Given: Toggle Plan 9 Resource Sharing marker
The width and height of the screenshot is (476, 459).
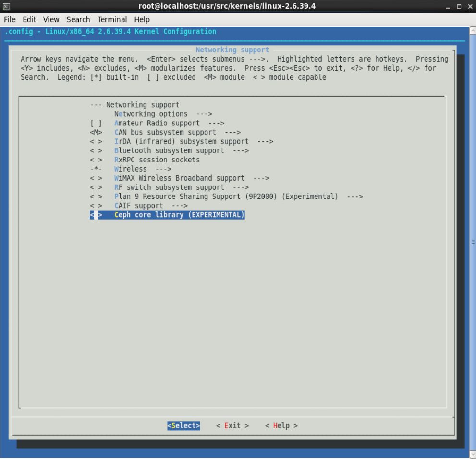Looking at the screenshot, I should pyautogui.click(x=96, y=197).
